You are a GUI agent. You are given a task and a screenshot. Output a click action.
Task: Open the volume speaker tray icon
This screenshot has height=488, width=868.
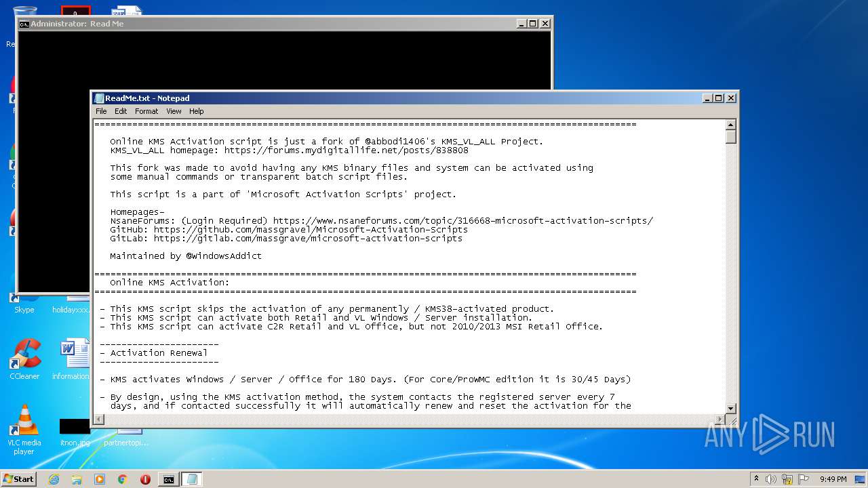tap(771, 479)
